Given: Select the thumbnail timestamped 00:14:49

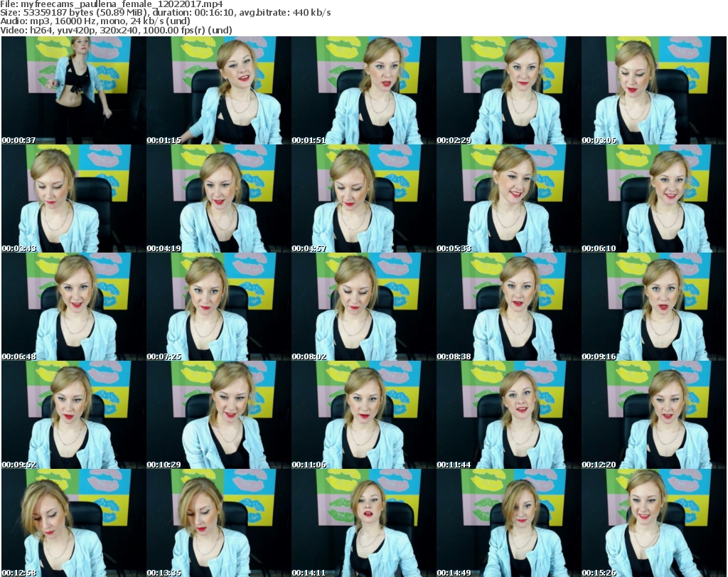Looking at the screenshot, I should coord(508,523).
